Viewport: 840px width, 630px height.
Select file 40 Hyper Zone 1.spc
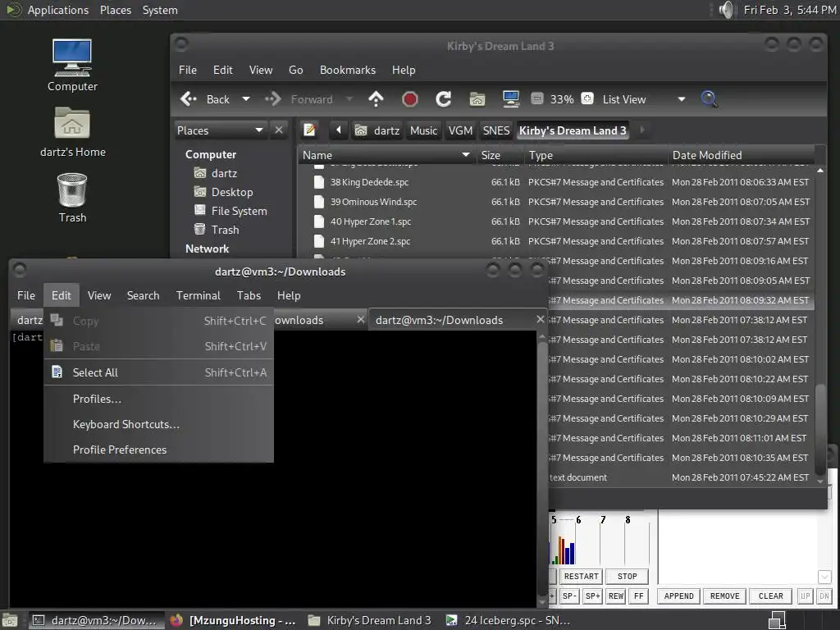tap(371, 221)
